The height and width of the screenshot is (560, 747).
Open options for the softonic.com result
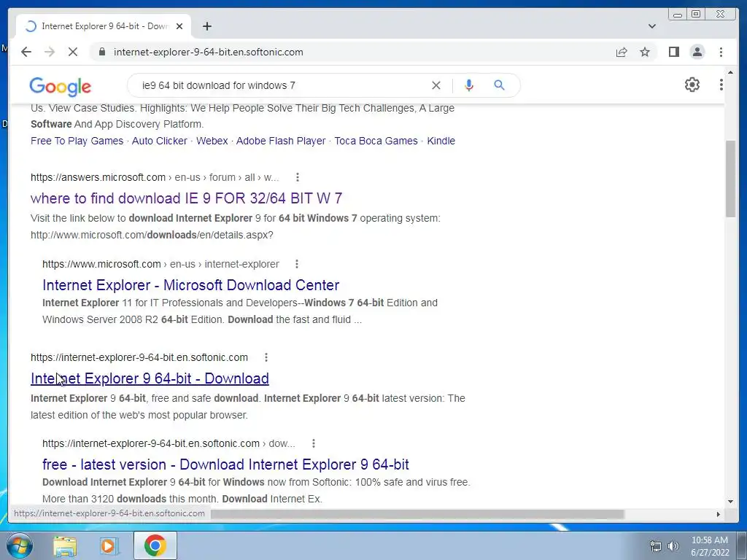(x=266, y=357)
